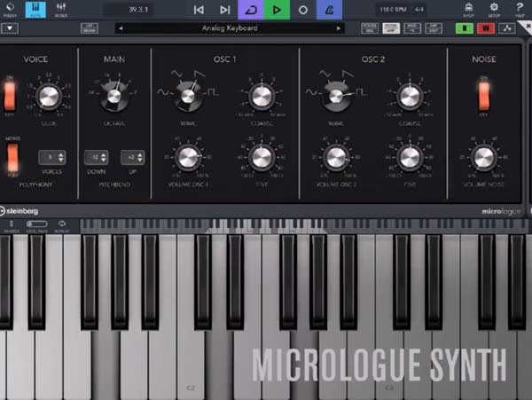Toggle the Noise on/off orange switch
The height and width of the screenshot is (400, 532).
tap(484, 95)
